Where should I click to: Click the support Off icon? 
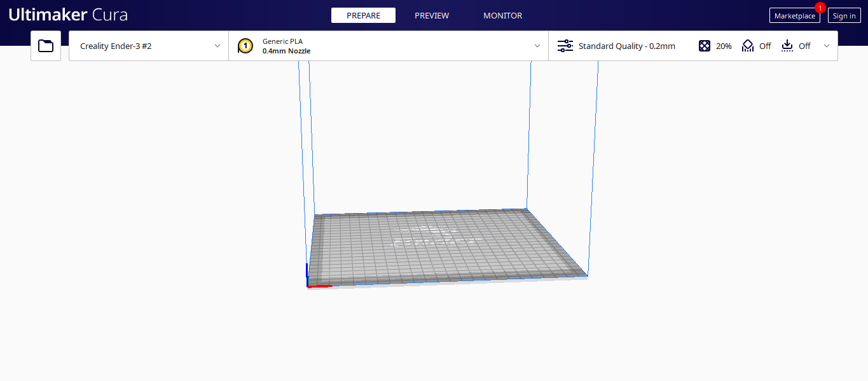748,46
